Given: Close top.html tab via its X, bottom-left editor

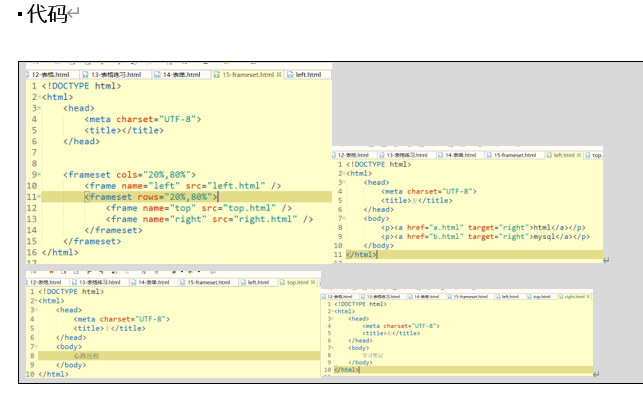Looking at the screenshot, I should coord(313,282).
